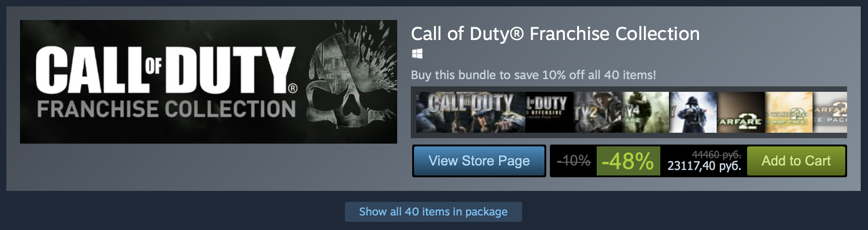Click the green -48% discount badge

[628, 161]
